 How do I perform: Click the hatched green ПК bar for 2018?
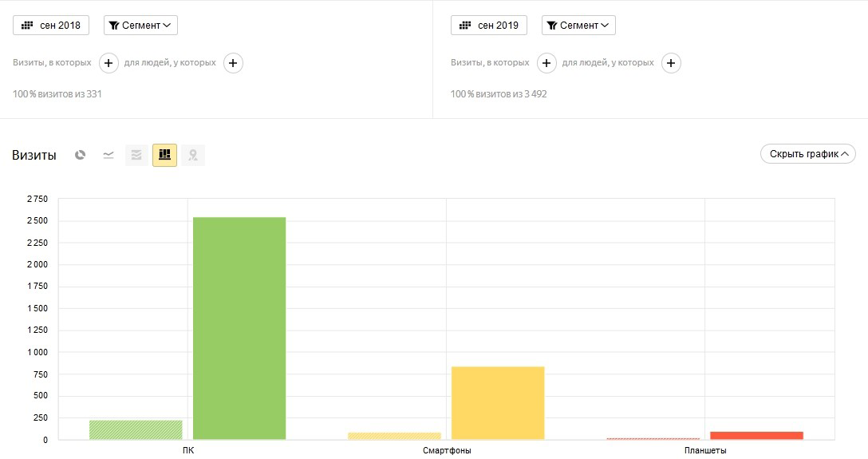[136, 430]
